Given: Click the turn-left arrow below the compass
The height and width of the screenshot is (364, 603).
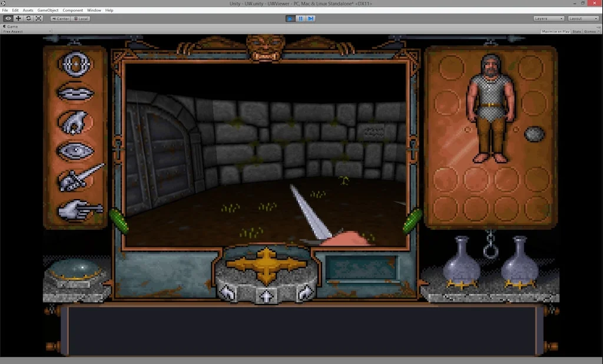Looking at the screenshot, I should [228, 293].
